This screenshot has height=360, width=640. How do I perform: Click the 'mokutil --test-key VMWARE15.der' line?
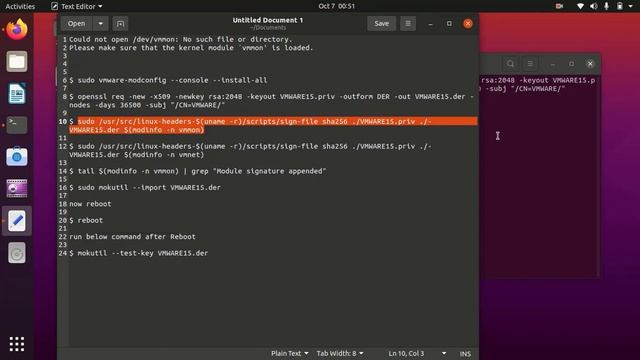(x=139, y=253)
